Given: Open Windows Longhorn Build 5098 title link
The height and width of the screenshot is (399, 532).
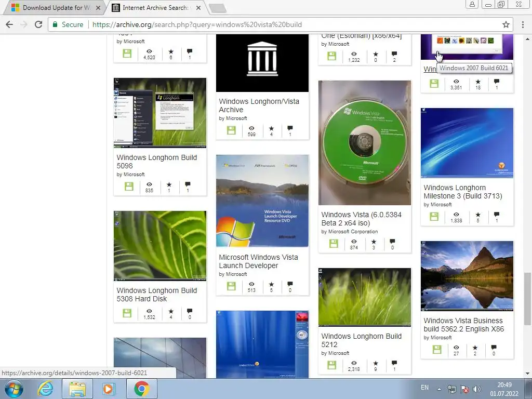Looking at the screenshot, I should coord(157,162).
